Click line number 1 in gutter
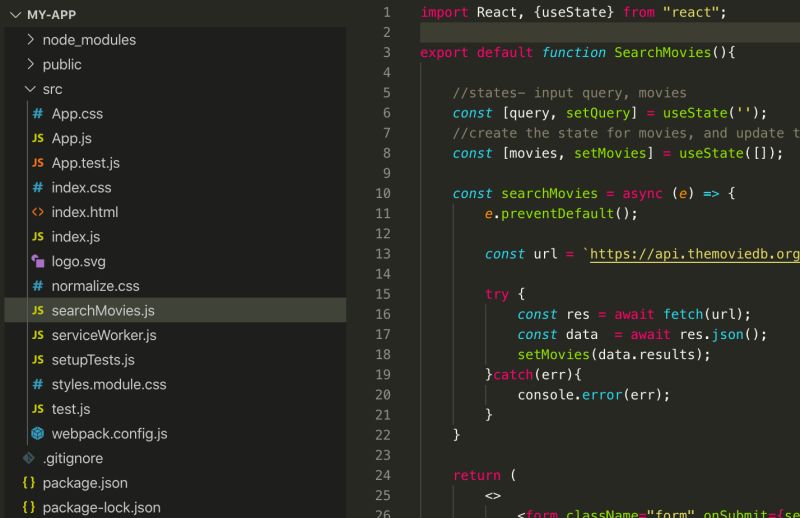 (x=387, y=12)
